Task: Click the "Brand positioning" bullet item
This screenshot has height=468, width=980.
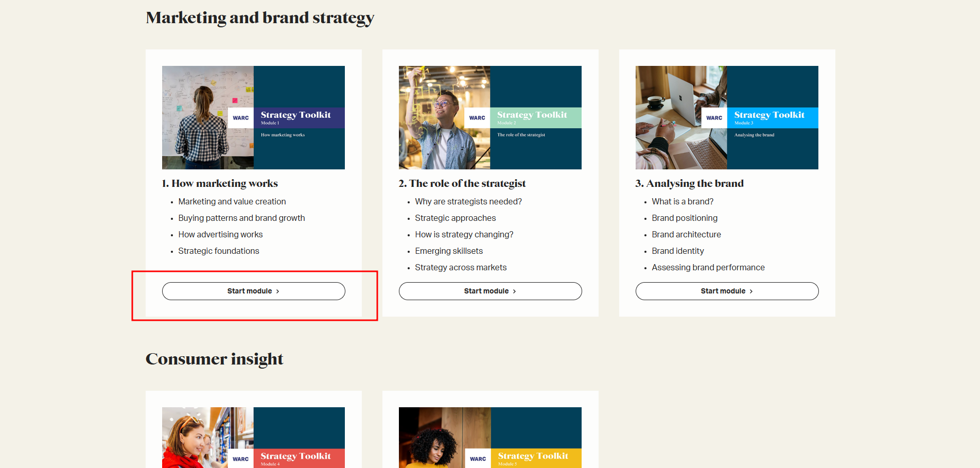Action: coord(685,218)
